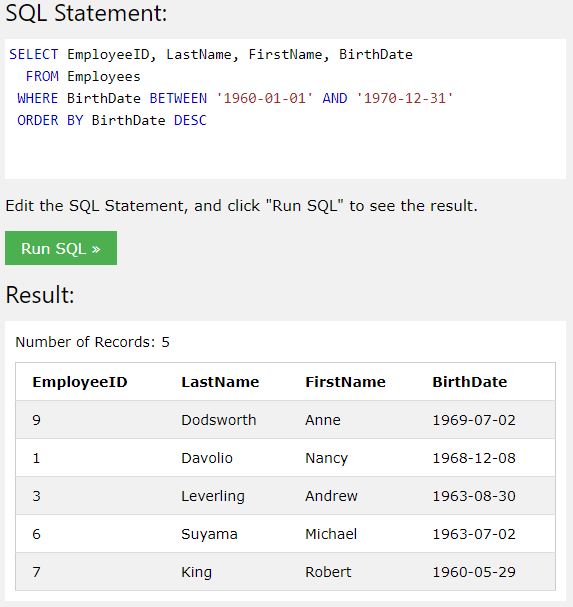This screenshot has height=607, width=573.
Task: Click EmployeeID 3 cell in Leverling row
Action: [36, 496]
